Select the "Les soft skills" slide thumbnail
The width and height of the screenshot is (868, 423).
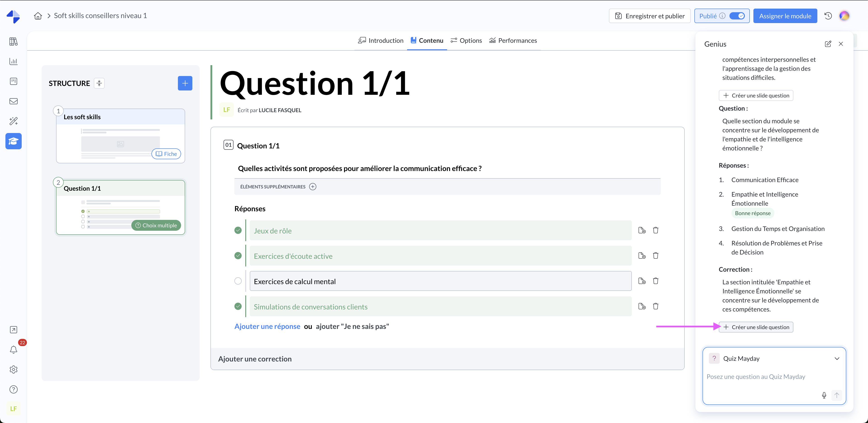tap(120, 136)
